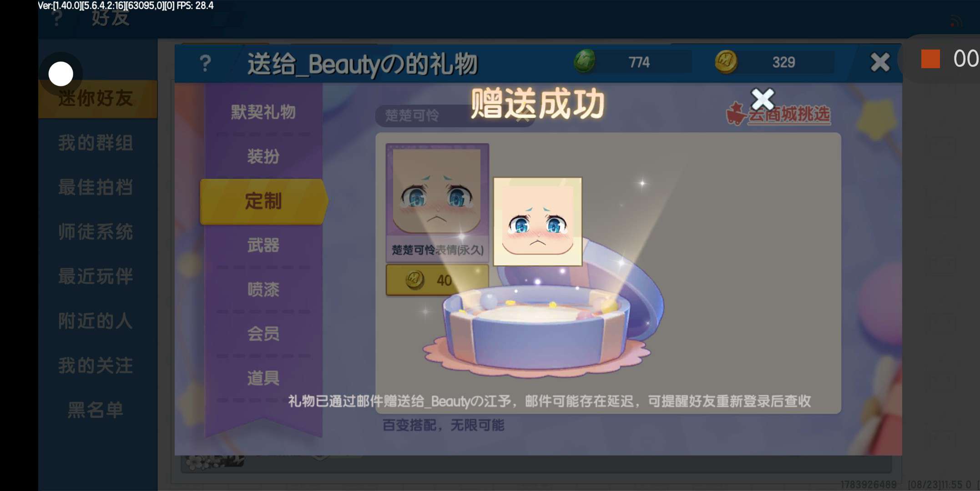
Task: Choose the 喷漆 category tab
Action: 263,290
